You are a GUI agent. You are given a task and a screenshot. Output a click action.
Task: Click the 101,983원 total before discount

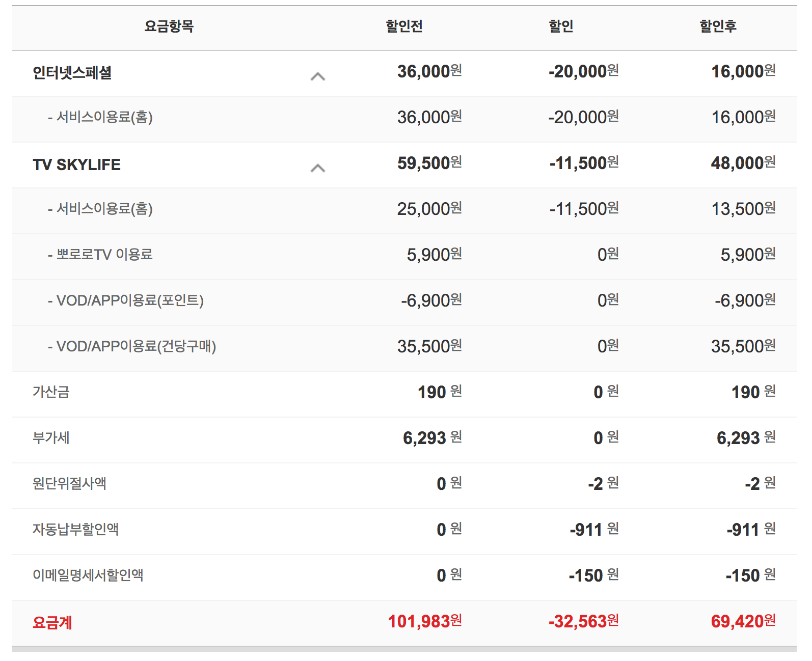pos(425,621)
